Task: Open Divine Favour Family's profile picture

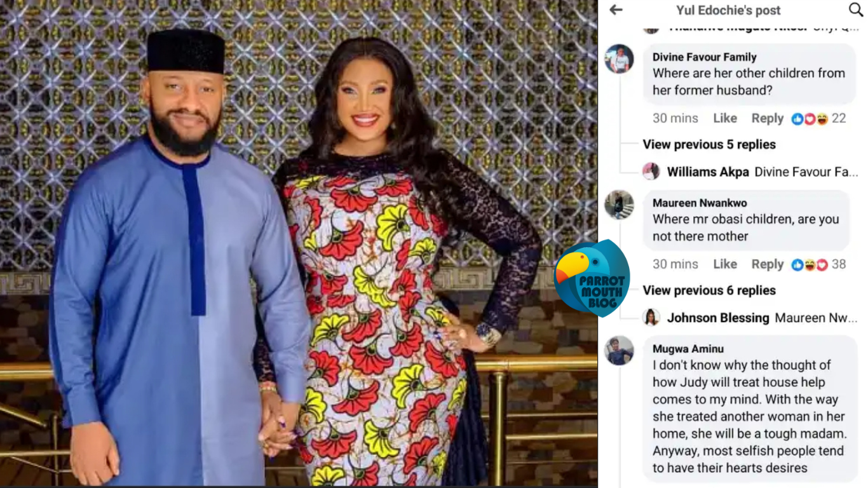Action: 619,59
